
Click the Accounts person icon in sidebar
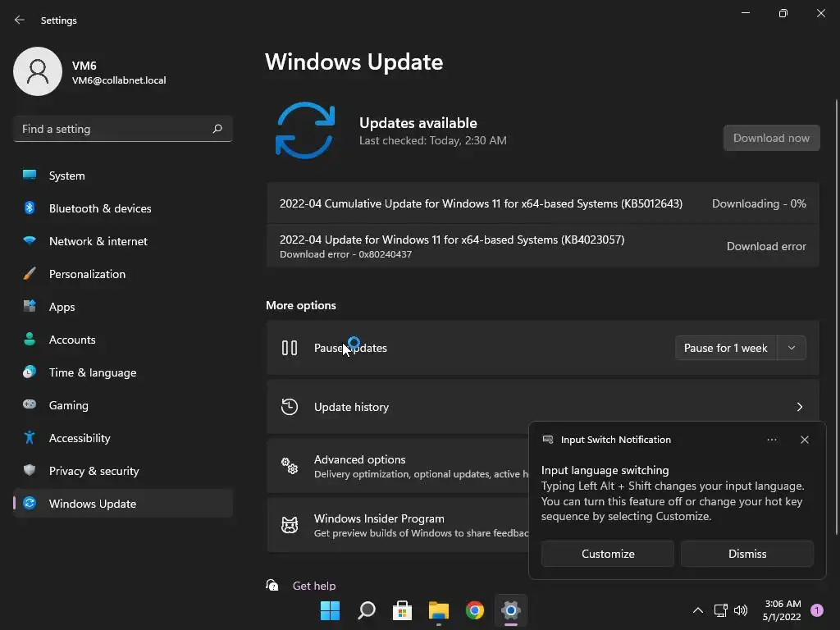click(x=30, y=339)
